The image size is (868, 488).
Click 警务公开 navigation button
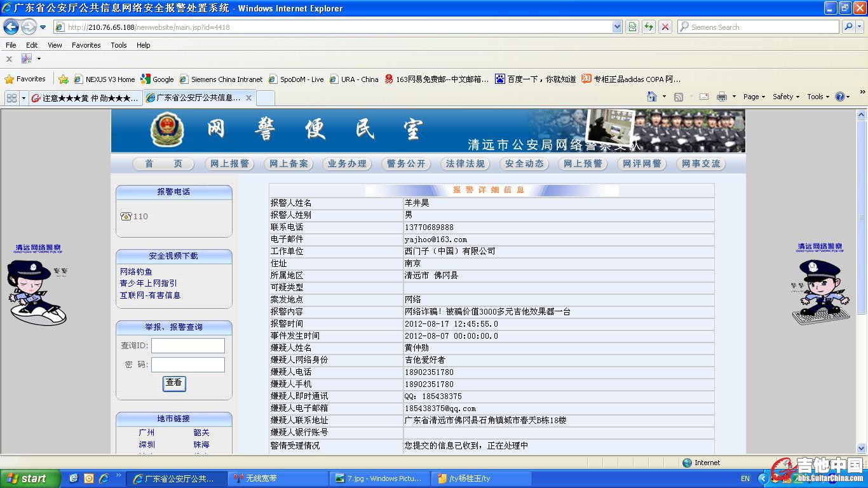pos(405,163)
